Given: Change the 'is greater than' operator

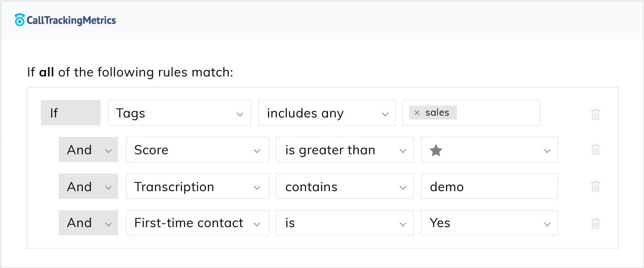Looking at the screenshot, I should (x=344, y=150).
